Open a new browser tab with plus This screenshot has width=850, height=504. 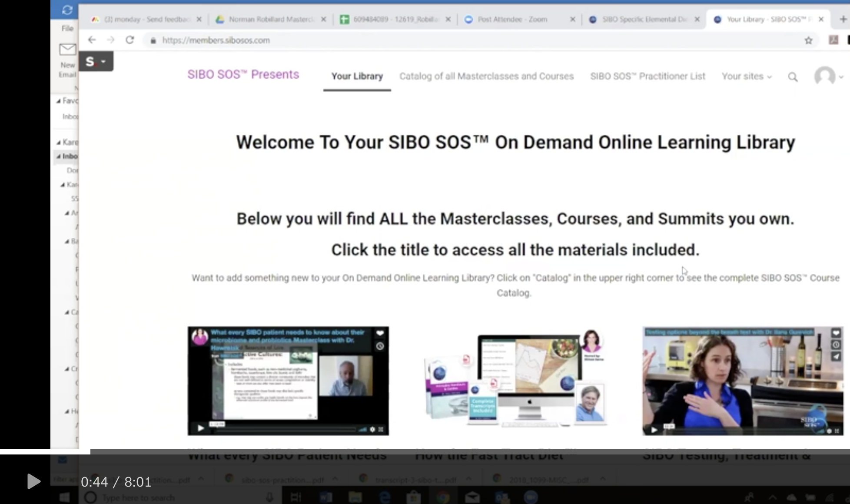pyautogui.click(x=843, y=19)
